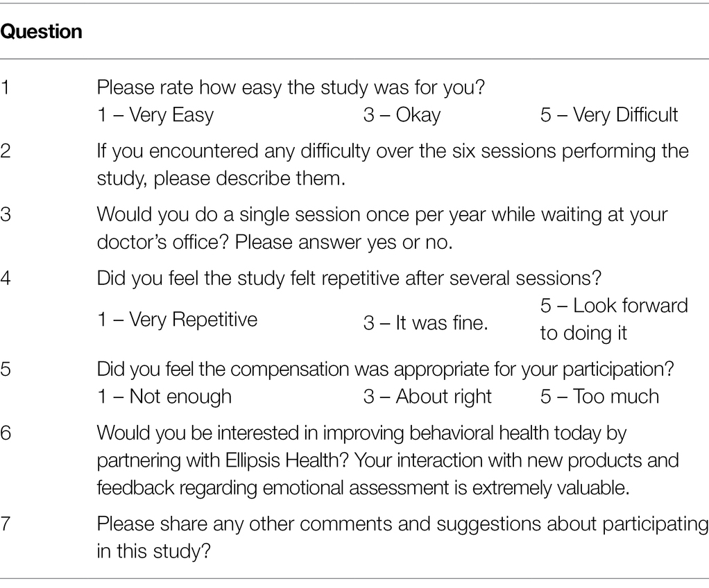Choose the '1 – Very Easy' option
The width and height of the screenshot is (709, 588).
(x=155, y=115)
